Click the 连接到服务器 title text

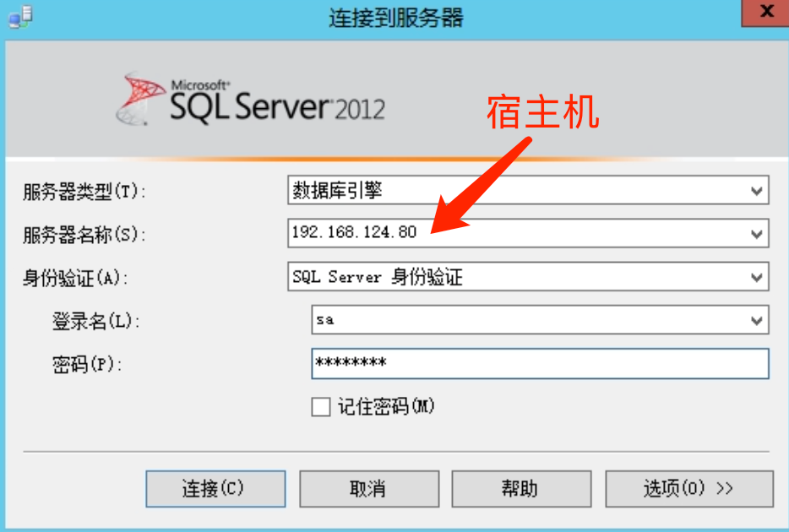coord(396,18)
